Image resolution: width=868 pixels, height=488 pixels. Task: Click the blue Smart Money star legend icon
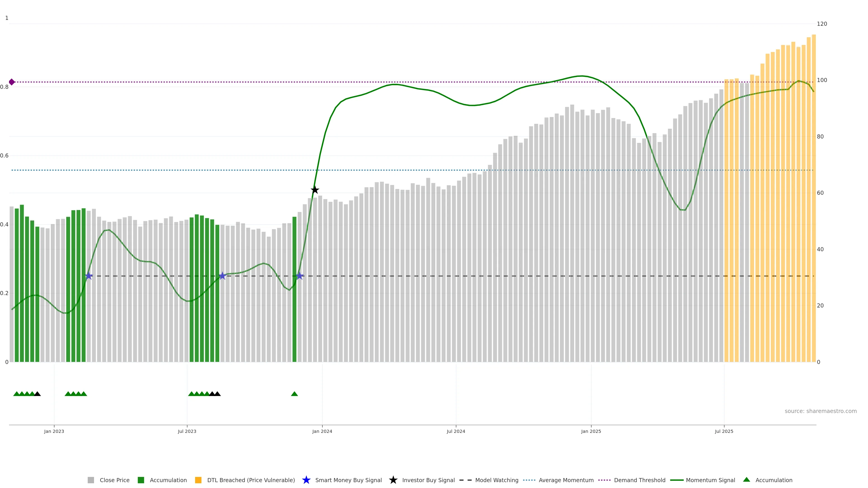click(x=306, y=480)
